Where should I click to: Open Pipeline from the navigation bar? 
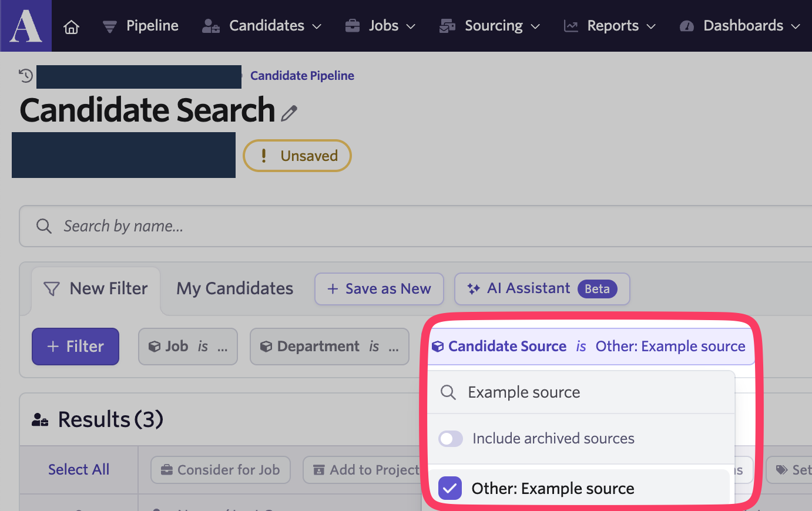[141, 26]
